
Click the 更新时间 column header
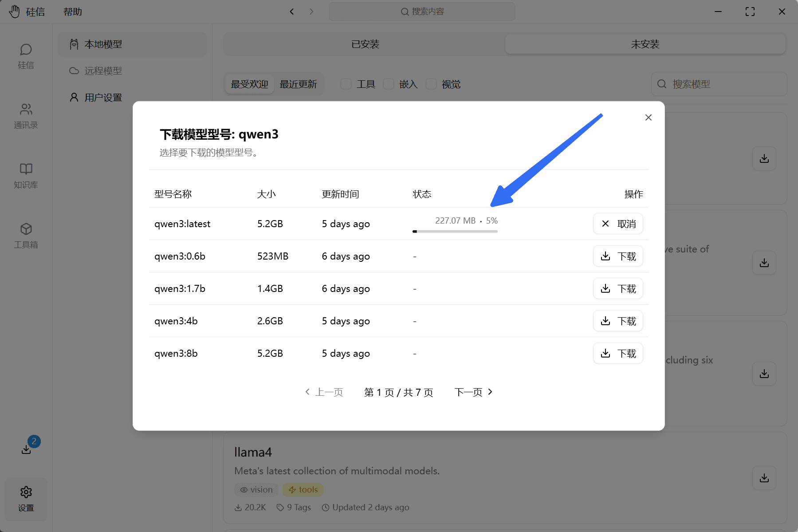340,194
